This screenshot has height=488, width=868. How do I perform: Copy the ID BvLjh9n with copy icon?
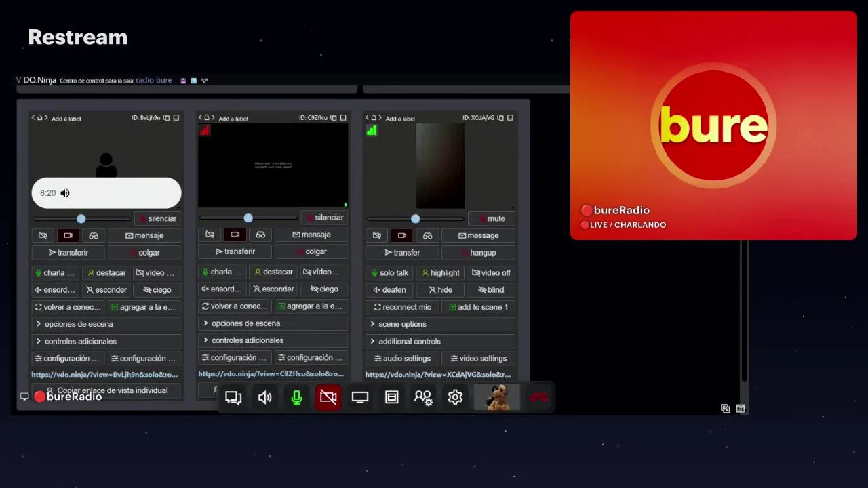166,118
